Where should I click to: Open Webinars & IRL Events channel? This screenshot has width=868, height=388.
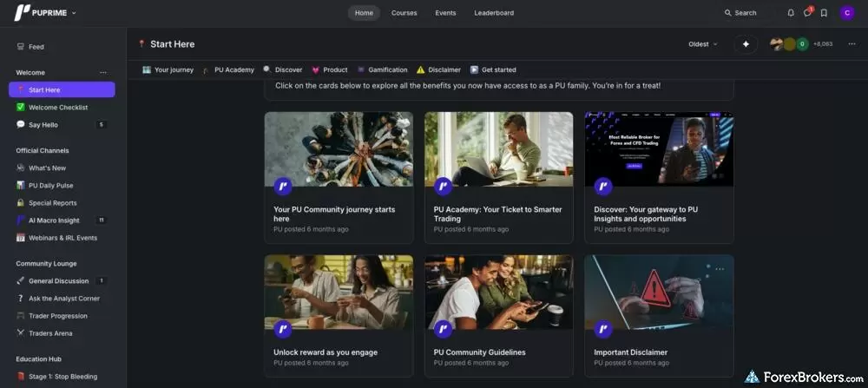(62, 238)
